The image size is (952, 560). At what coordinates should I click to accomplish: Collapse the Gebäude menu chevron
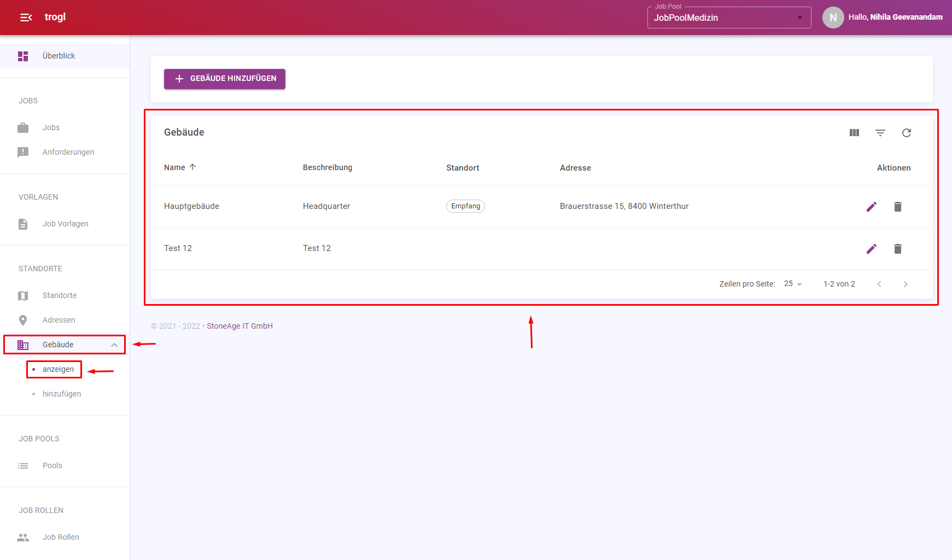click(114, 345)
